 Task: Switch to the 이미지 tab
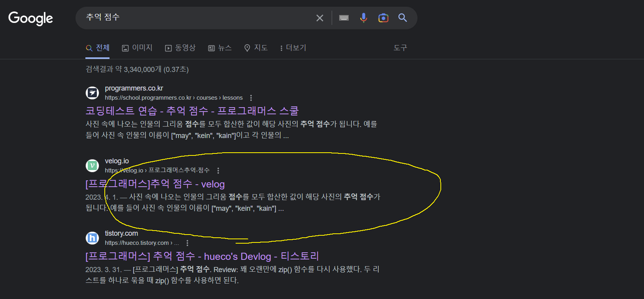[137, 48]
